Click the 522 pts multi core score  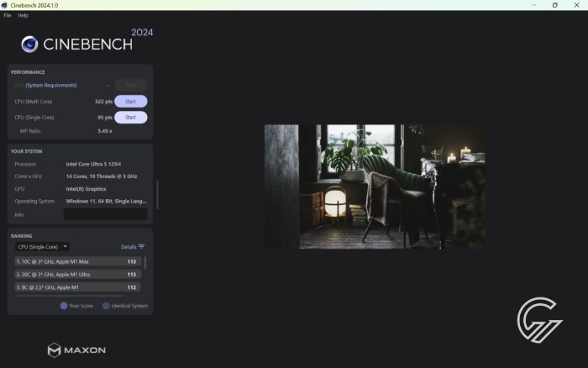click(x=103, y=102)
